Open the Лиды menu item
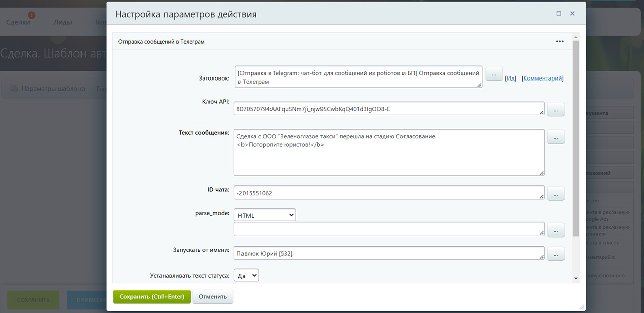This screenshot has width=644, height=313. pyautogui.click(x=63, y=22)
